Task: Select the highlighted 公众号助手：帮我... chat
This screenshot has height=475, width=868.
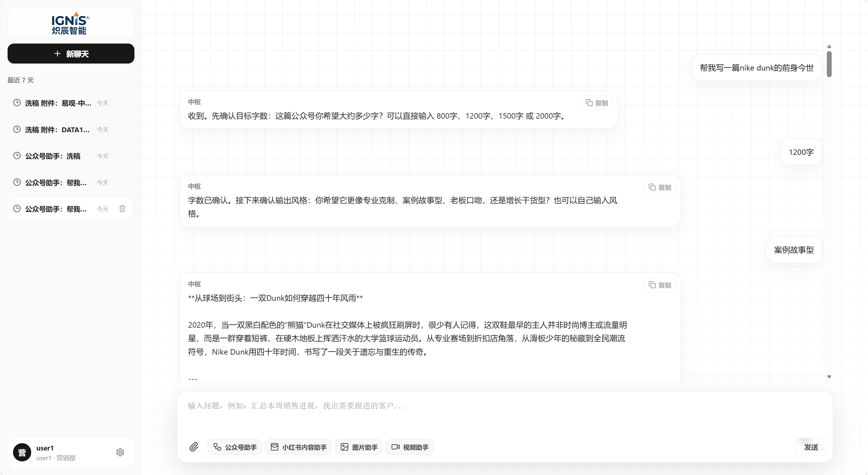Action: click(71, 209)
